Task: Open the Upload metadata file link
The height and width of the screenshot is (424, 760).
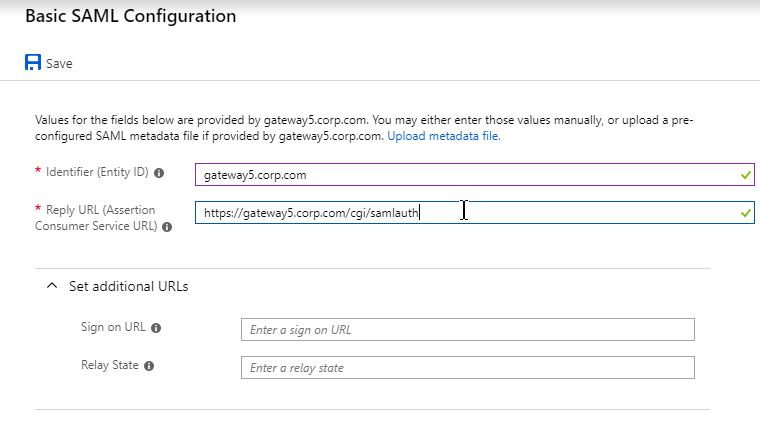Action: tap(443, 136)
